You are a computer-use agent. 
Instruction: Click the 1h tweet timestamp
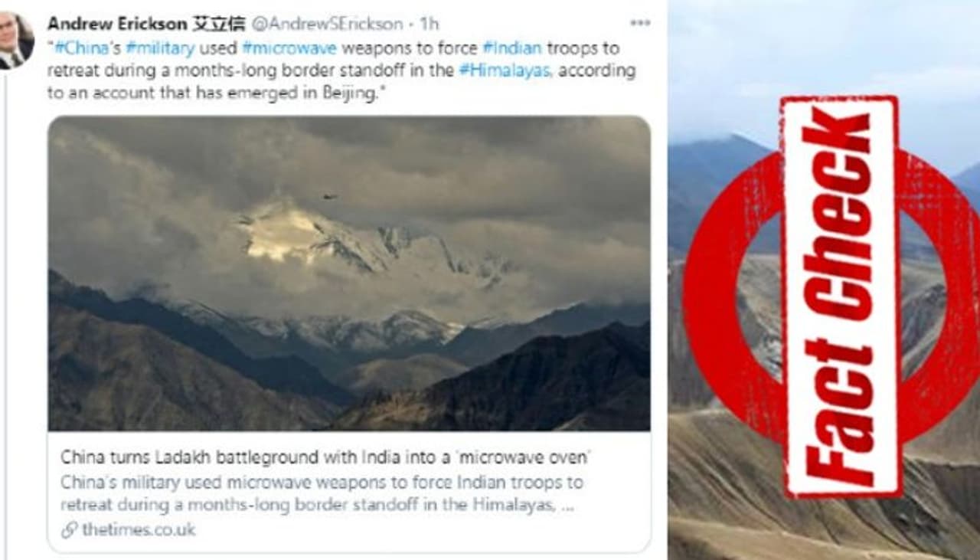click(429, 24)
